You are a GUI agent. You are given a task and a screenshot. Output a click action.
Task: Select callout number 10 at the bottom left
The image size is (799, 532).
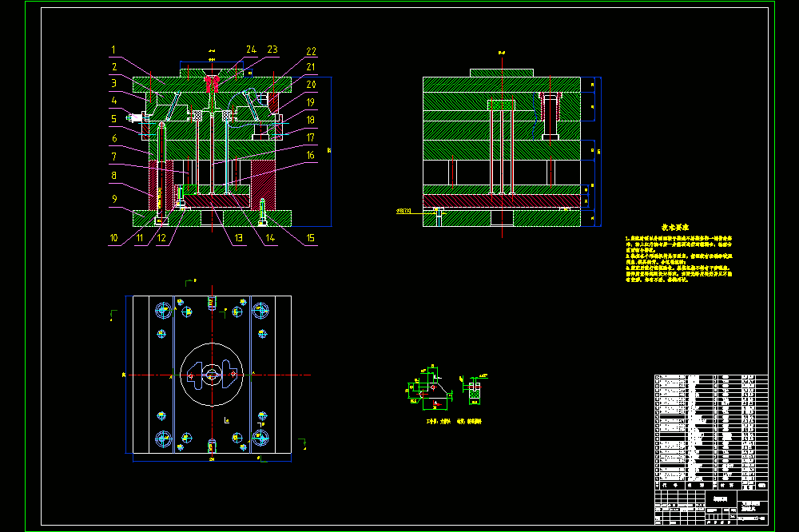tap(113, 238)
